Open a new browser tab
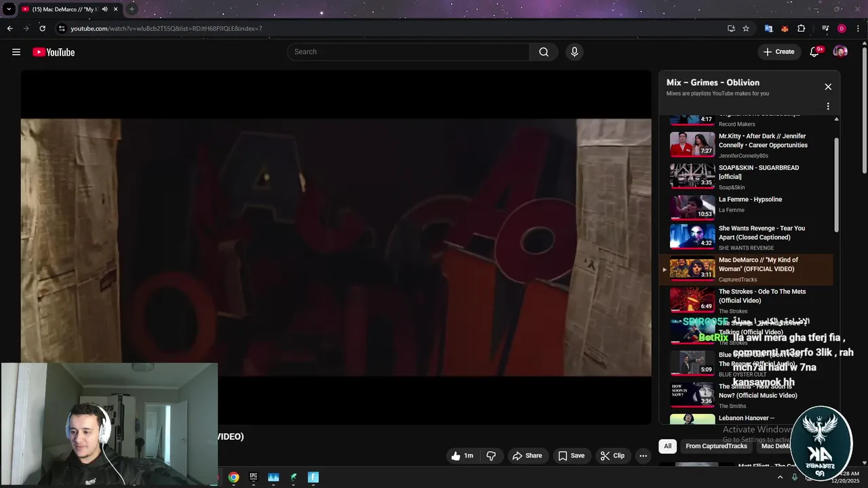This screenshot has width=868, height=488. [x=132, y=9]
